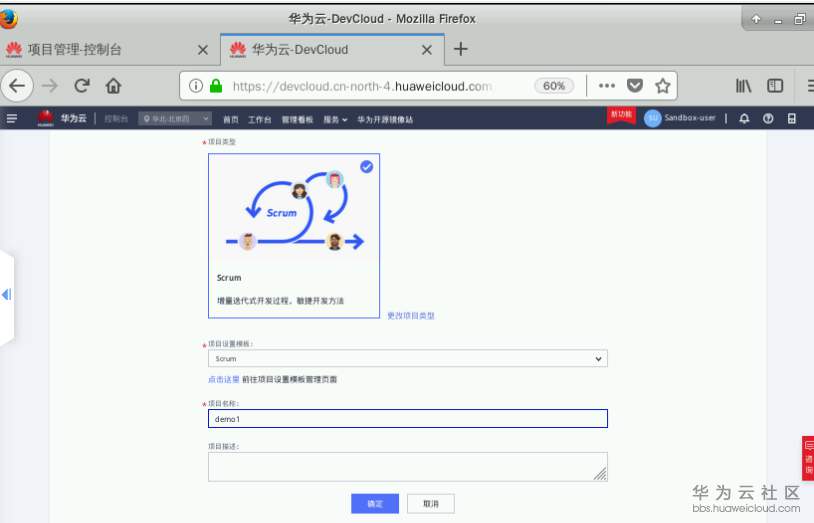Screen dimensions: 814x523
Task: Open the notifications bell
Action: coord(744,119)
